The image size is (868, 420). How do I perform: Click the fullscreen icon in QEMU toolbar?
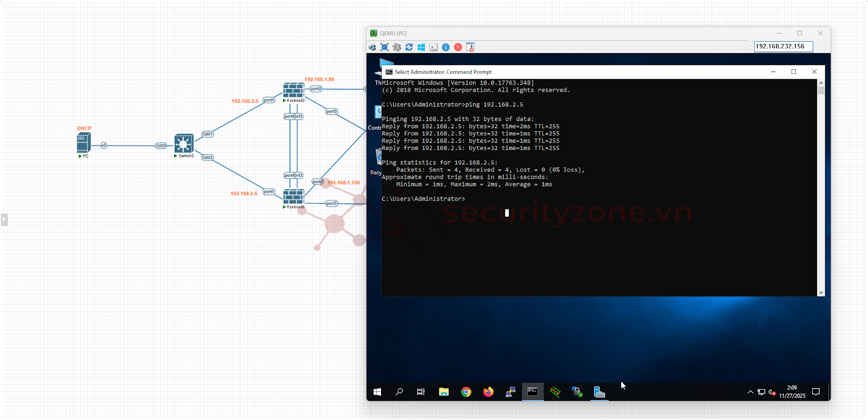(x=385, y=47)
